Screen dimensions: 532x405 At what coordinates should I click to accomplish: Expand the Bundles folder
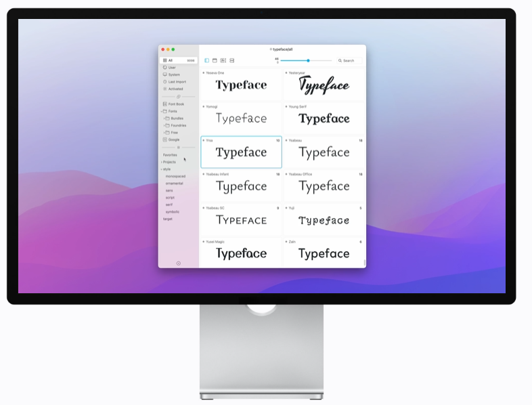164,118
